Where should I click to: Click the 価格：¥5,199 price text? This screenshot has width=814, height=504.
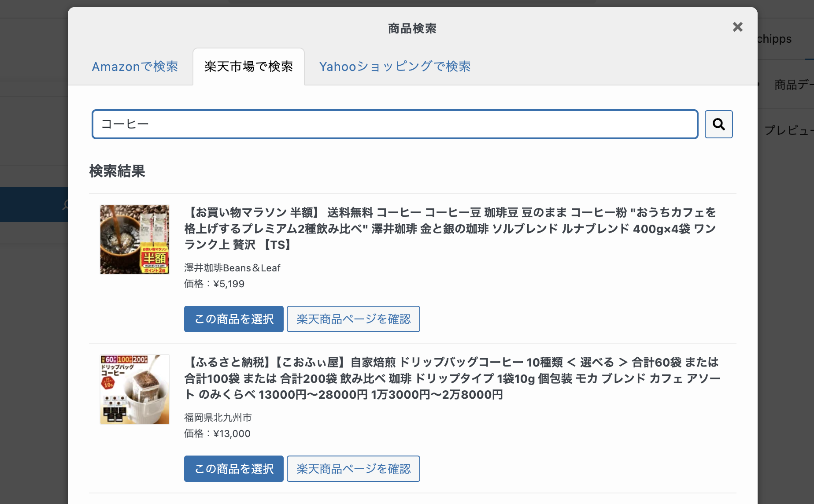coord(214,284)
